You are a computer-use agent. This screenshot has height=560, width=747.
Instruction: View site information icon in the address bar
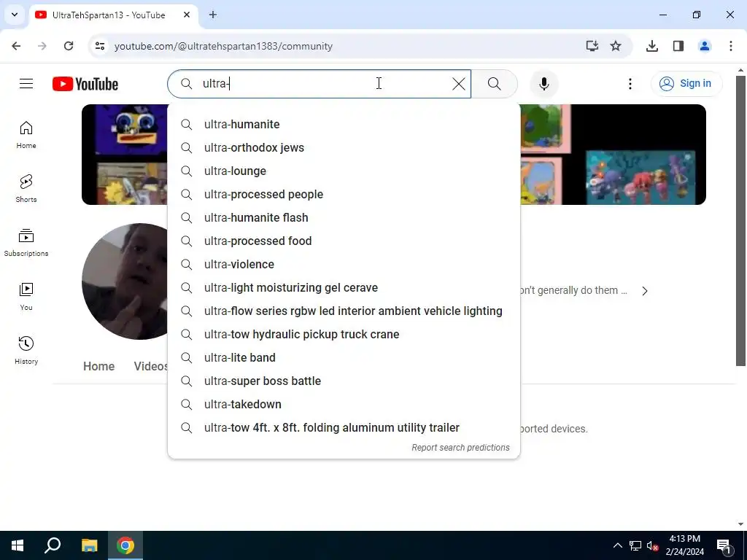(x=100, y=46)
